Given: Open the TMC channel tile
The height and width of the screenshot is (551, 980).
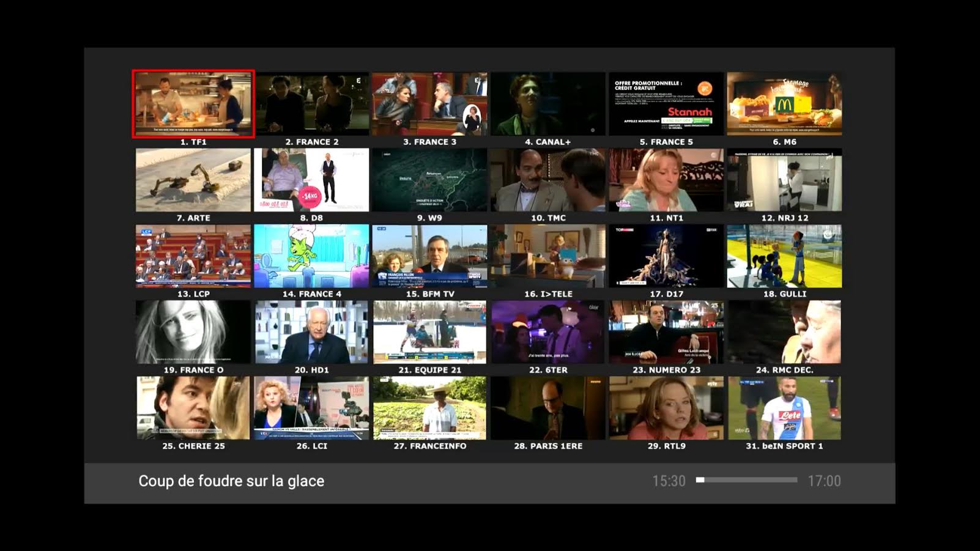Looking at the screenshot, I should tap(548, 180).
